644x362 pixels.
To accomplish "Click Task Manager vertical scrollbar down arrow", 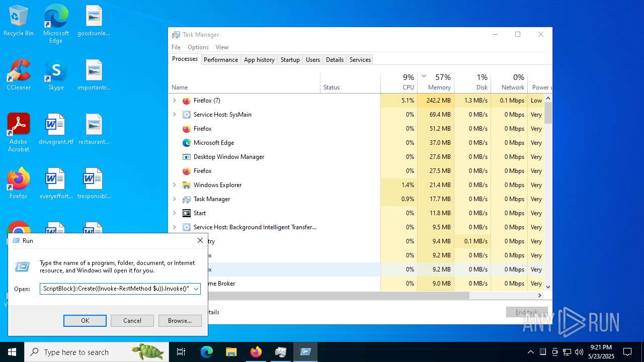I will point(548,287).
